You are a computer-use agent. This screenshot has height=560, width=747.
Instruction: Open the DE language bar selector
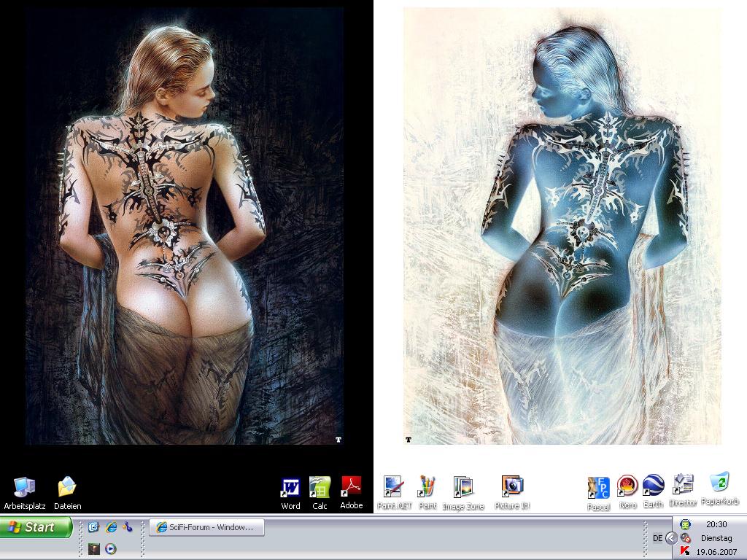[x=657, y=538]
